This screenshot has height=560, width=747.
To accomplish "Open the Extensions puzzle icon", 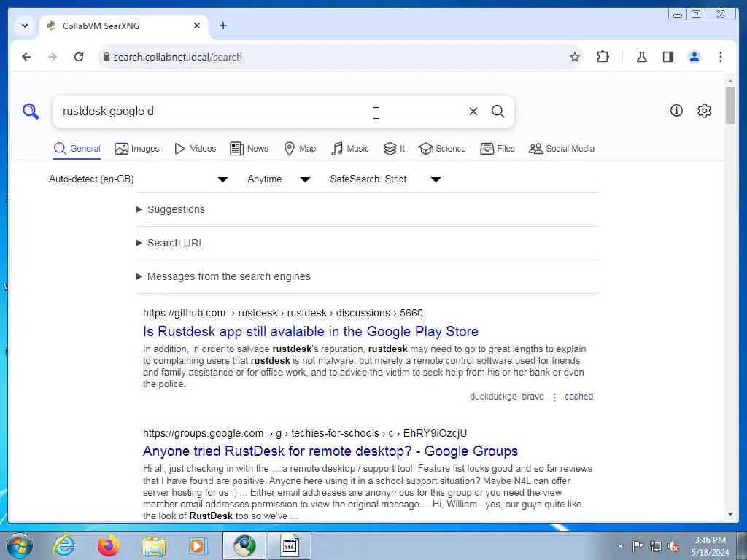I will point(603,57).
